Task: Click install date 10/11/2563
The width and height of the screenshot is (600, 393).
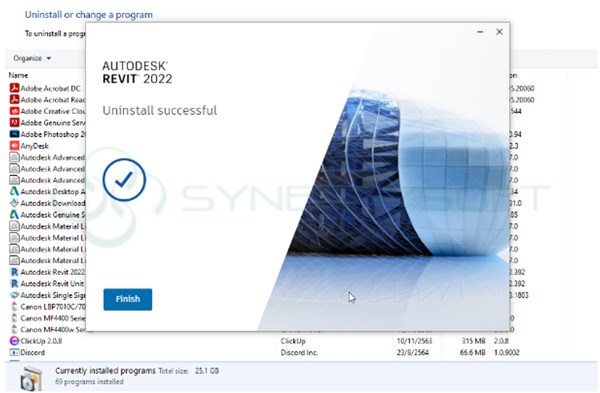Action: 414,341
